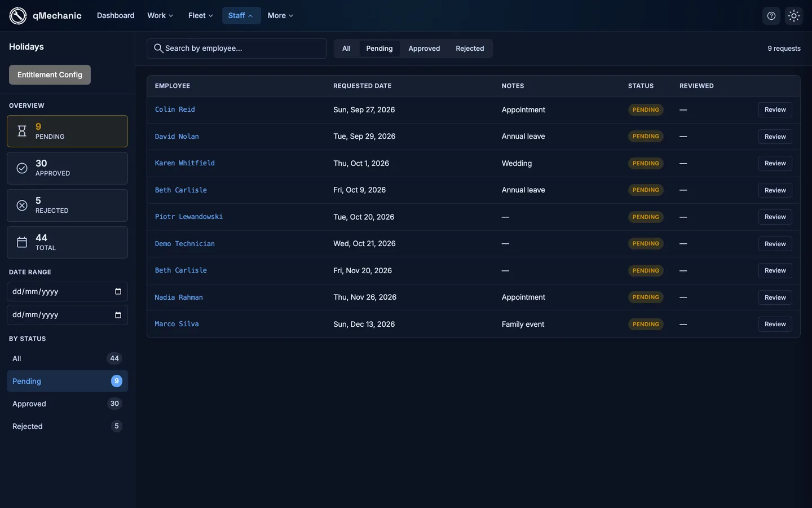
Task: Open Piotr Lewandowski employee link
Action: tap(189, 217)
